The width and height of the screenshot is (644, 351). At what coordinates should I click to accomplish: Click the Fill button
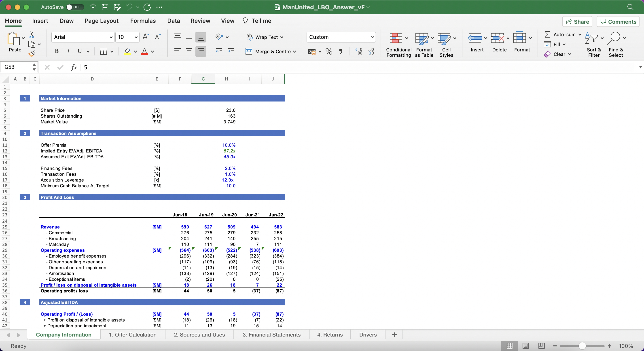pyautogui.click(x=555, y=44)
